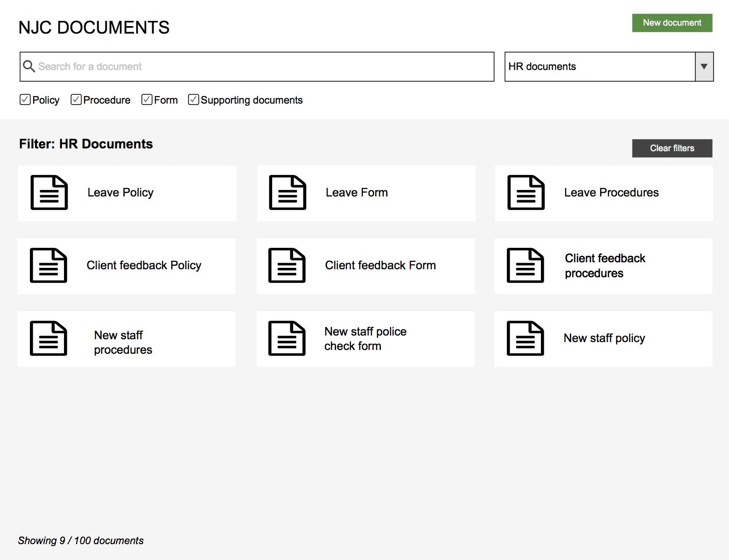Image resolution: width=729 pixels, height=560 pixels.
Task: Open the Leave Form title text
Action: pos(357,192)
